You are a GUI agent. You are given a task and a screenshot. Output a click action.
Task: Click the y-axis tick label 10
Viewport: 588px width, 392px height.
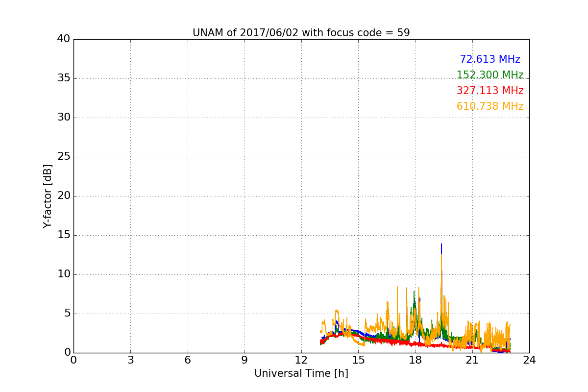click(x=64, y=274)
